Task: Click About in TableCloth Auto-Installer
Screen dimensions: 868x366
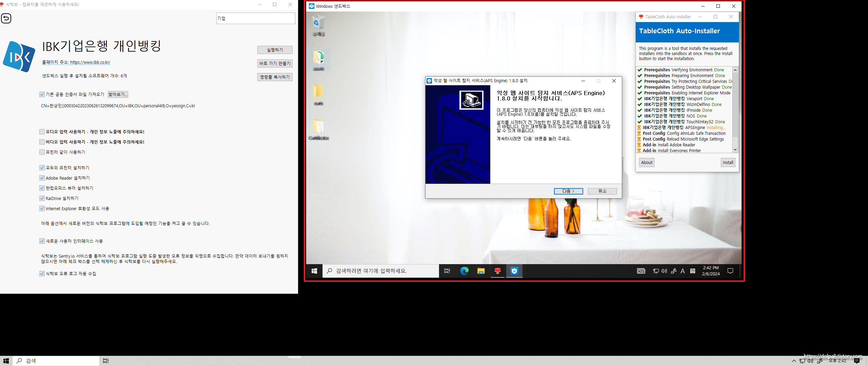Action: (647, 163)
